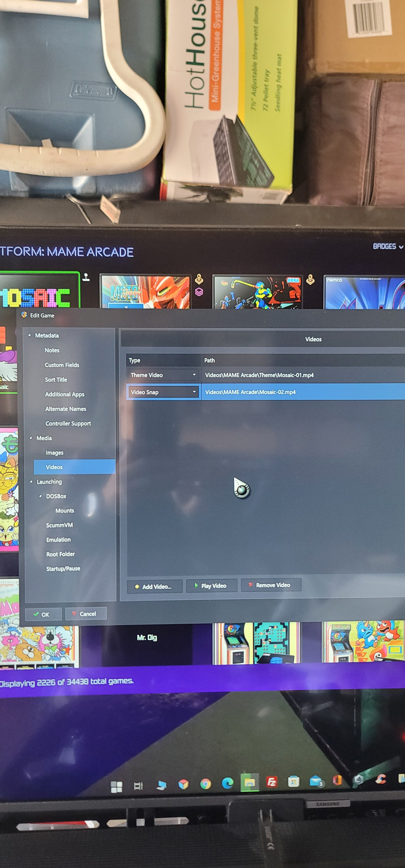Open the Root Folder section
Image resolution: width=405 pixels, height=868 pixels.
click(61, 554)
